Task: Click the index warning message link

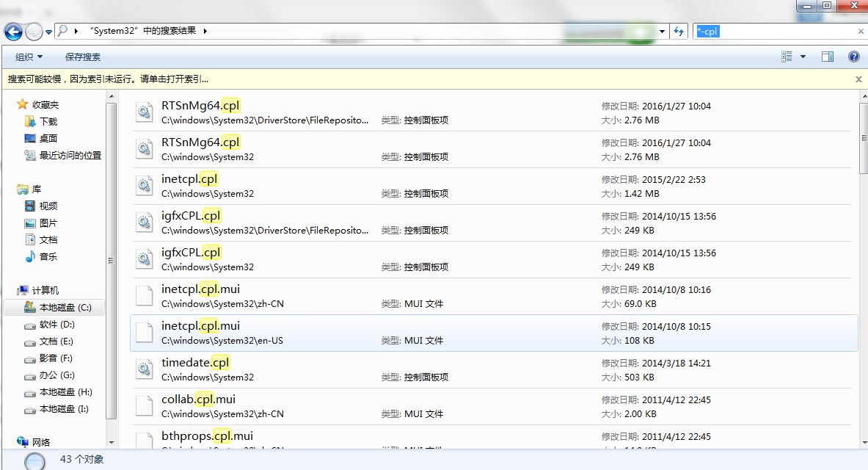Action: (x=108, y=79)
